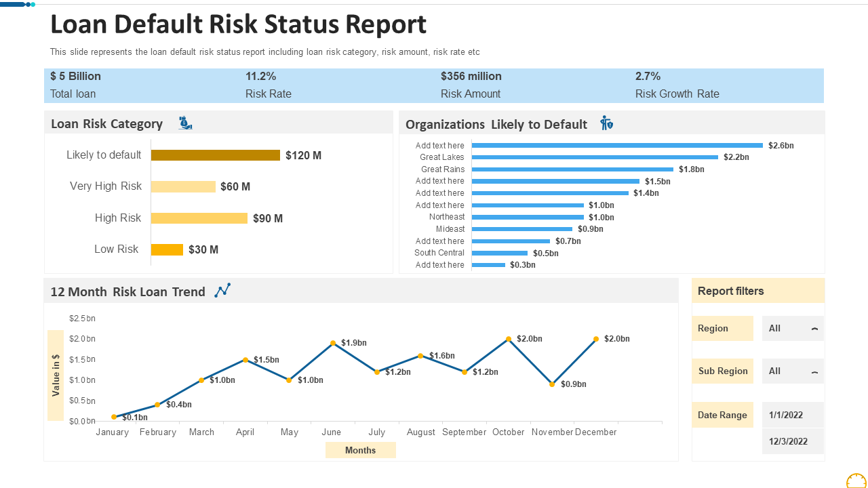
Task: Click the Mideast $0.9bn bar
Action: pyautogui.click(x=522, y=229)
